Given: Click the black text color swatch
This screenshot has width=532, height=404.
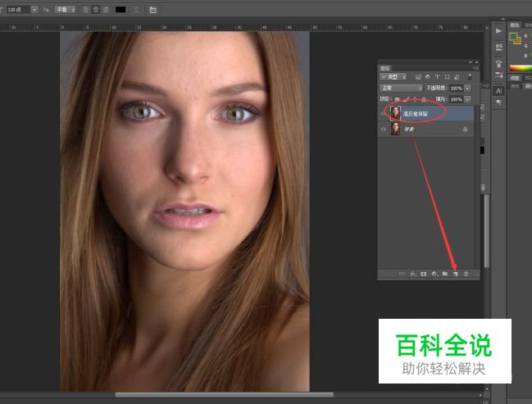Looking at the screenshot, I should [x=120, y=9].
